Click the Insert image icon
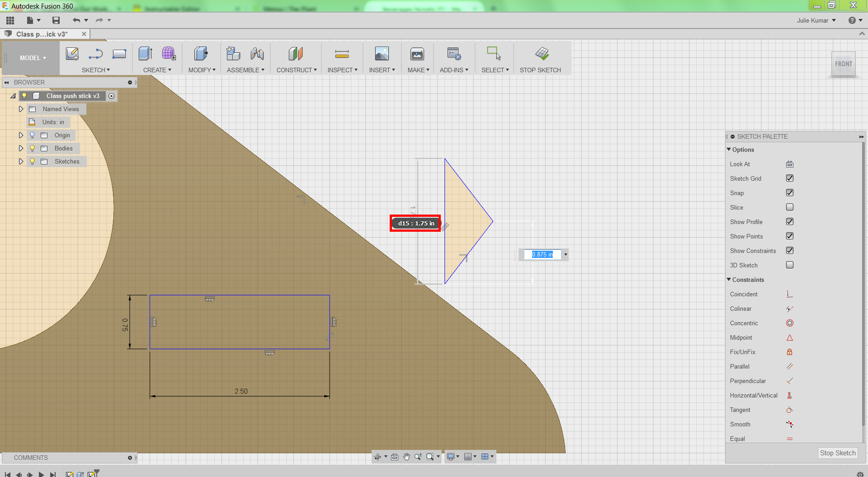 click(382, 54)
